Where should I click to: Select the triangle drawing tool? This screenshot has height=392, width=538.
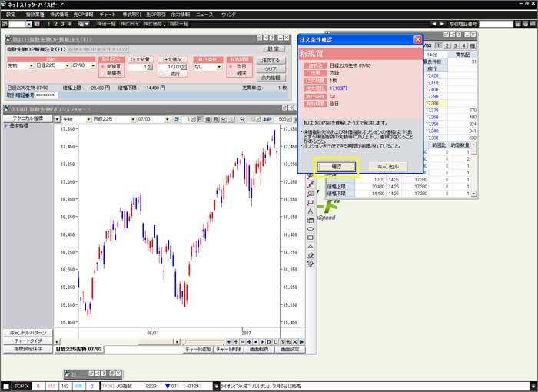click(x=311, y=247)
